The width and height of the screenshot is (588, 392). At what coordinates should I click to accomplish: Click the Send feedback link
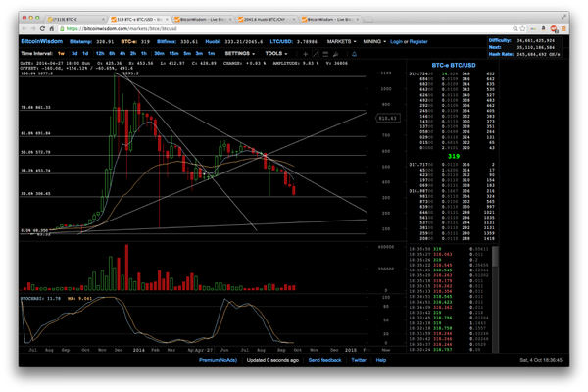tap(324, 360)
